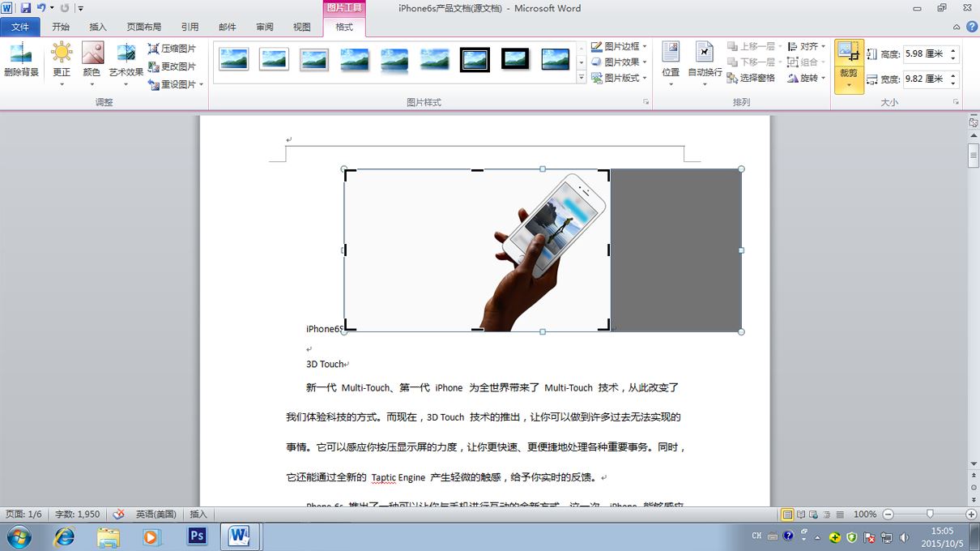Switch to the Review (审阅) tab
The image size is (980, 551).
coord(265,27)
